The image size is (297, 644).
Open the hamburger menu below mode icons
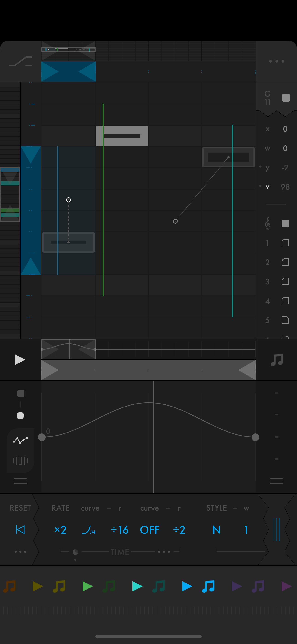(x=20, y=481)
